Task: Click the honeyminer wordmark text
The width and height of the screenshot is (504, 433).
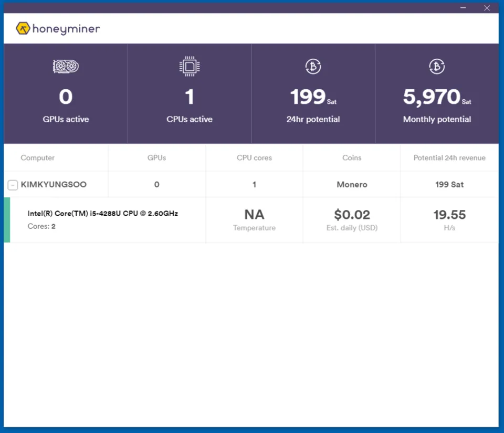Action: pyautogui.click(x=66, y=29)
